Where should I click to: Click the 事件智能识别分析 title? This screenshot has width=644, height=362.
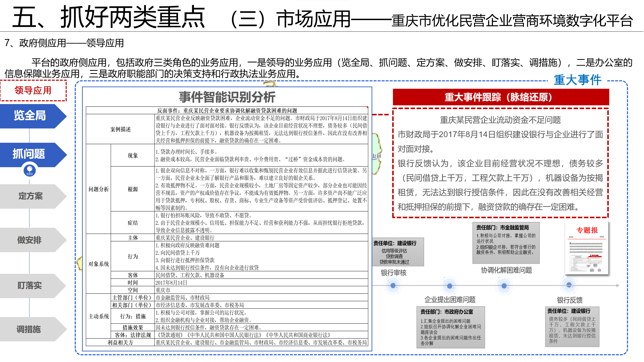click(x=227, y=97)
